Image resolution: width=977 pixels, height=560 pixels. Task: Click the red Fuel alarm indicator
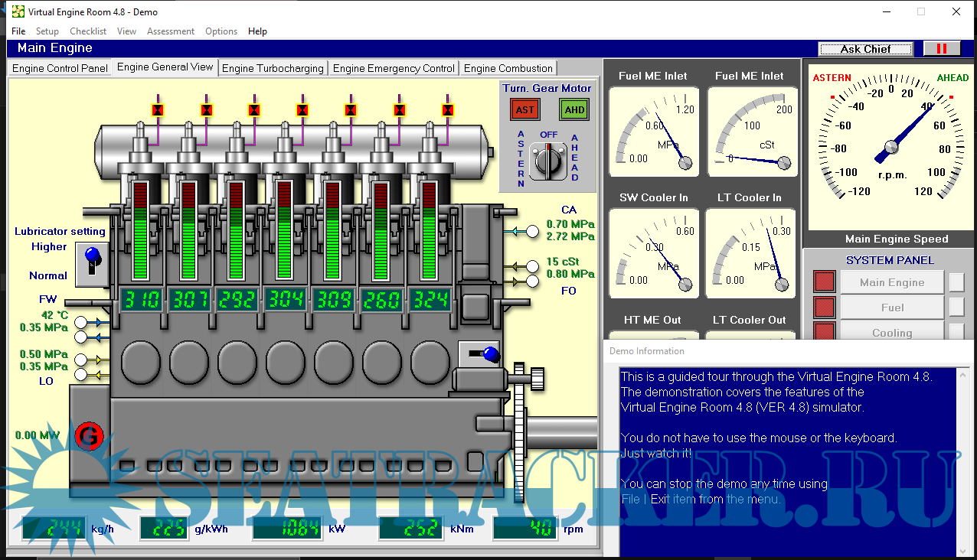824,308
